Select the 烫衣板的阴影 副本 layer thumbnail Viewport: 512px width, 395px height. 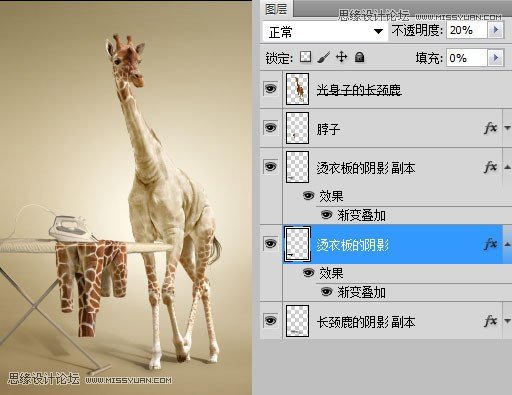pyautogui.click(x=297, y=167)
